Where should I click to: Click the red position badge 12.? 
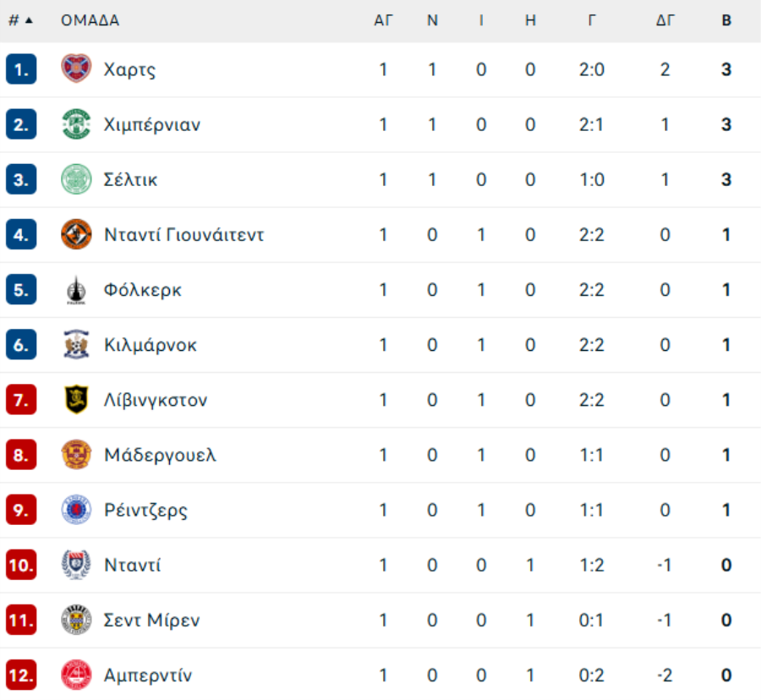click(x=21, y=675)
